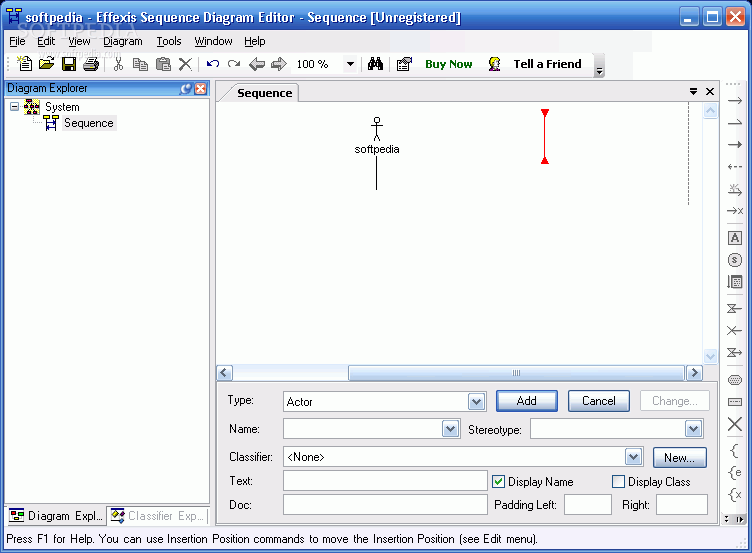
Task: Close the Diagram Explorer panel
Action: [x=201, y=88]
